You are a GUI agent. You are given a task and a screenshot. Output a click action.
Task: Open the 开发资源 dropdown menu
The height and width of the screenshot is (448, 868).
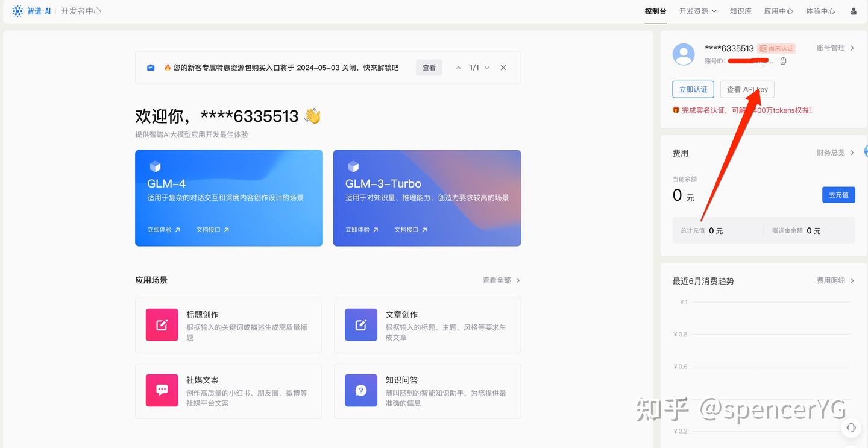(697, 11)
